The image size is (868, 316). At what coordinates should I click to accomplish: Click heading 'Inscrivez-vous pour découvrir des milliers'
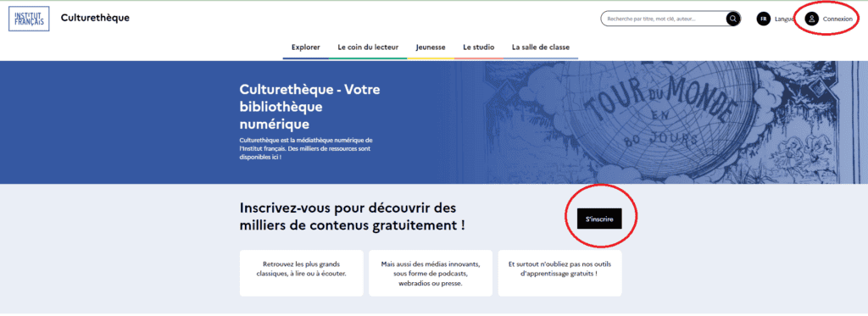[352, 217]
